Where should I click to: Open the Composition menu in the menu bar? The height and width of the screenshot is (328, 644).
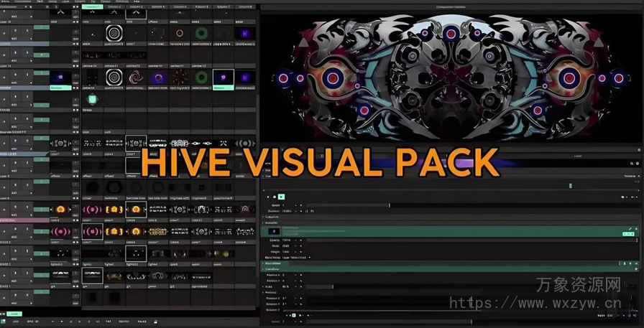click(22, 1)
